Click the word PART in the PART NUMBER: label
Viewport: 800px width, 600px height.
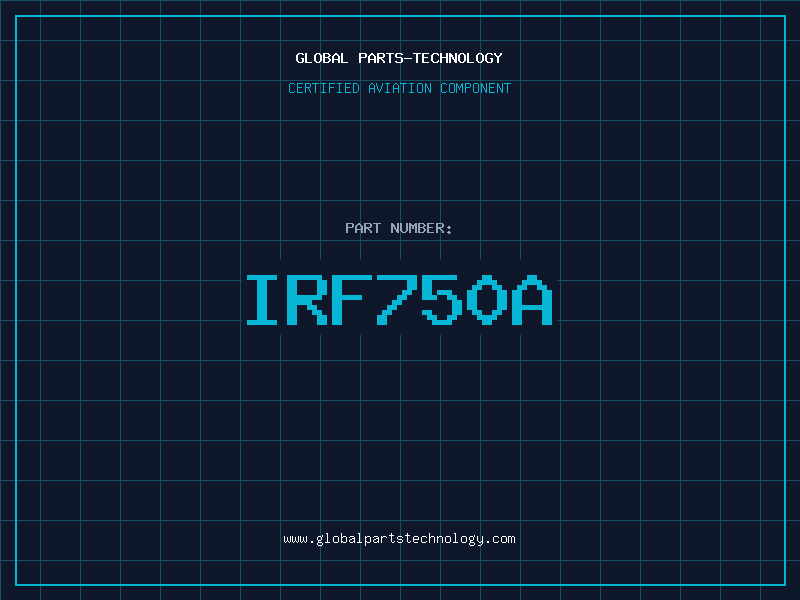(361, 228)
